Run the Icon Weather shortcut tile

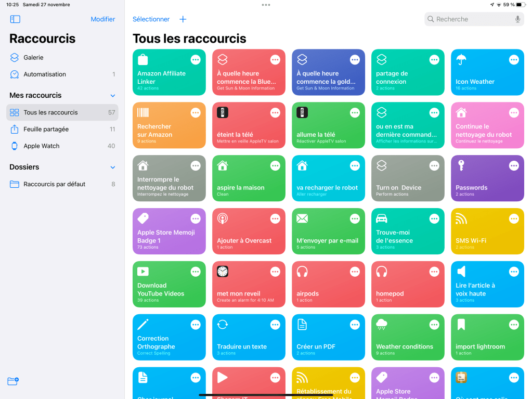pyautogui.click(x=481, y=78)
